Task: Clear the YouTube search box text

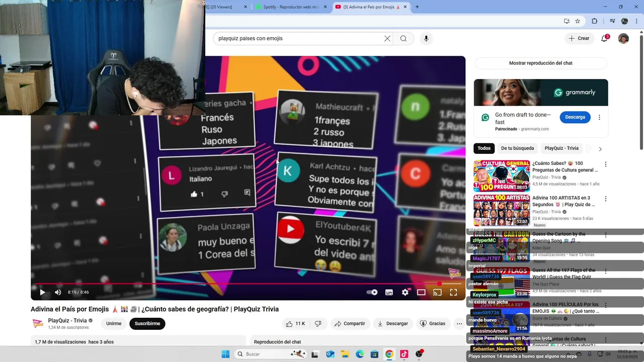Action: (x=387, y=39)
